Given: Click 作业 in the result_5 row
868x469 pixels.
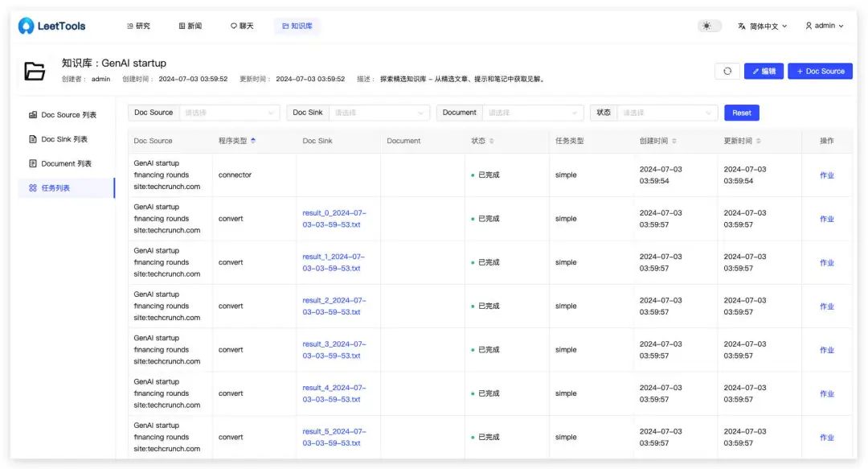Looking at the screenshot, I should (826, 438).
